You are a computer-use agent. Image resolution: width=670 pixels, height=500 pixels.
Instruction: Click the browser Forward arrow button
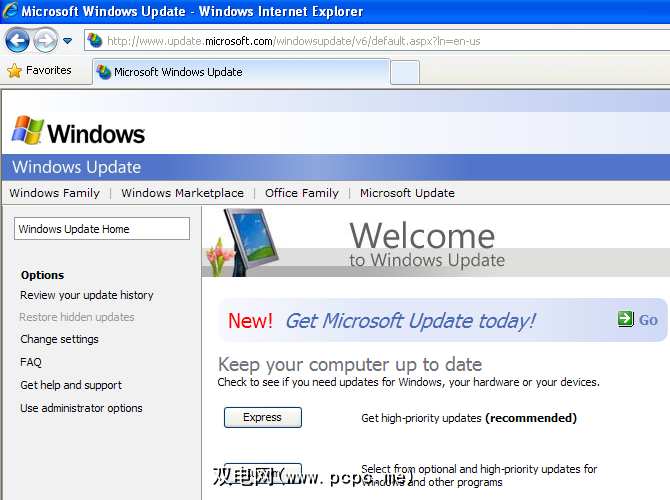click(x=46, y=41)
